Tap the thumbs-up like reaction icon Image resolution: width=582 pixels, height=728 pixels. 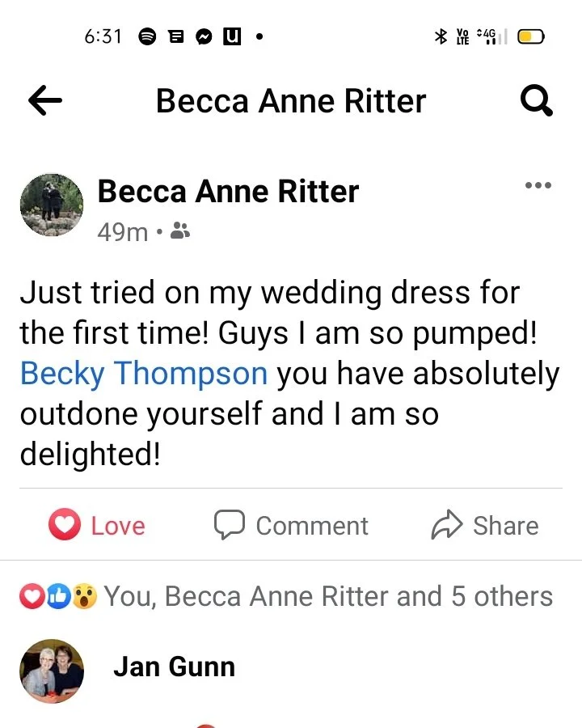pos(58,596)
